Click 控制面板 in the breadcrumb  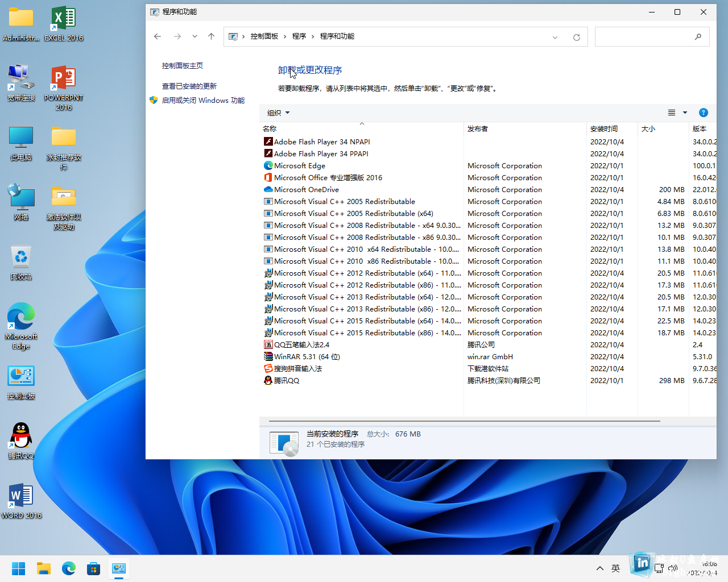(x=264, y=36)
